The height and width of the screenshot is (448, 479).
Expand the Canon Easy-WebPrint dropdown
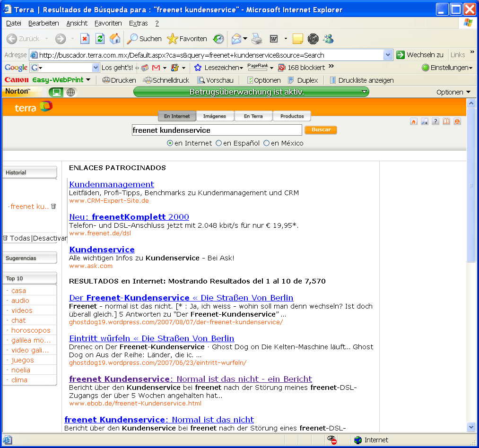coord(88,80)
